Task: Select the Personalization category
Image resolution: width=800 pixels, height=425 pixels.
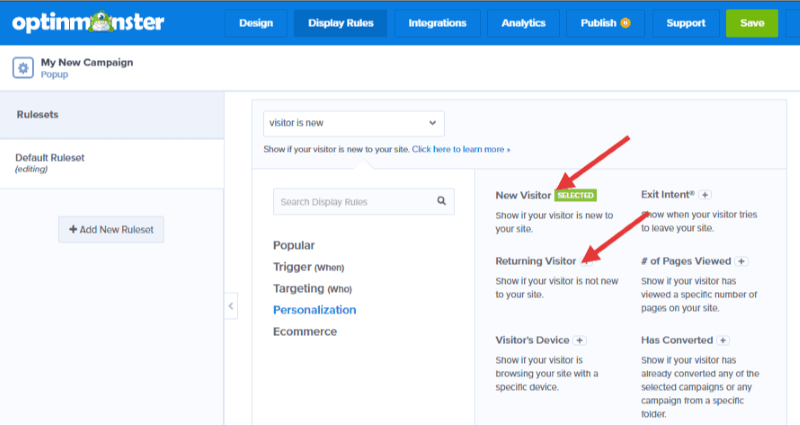Action: (x=314, y=310)
